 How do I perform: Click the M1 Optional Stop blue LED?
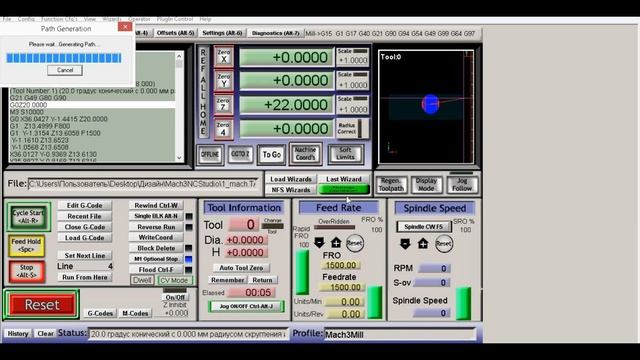click(189, 259)
